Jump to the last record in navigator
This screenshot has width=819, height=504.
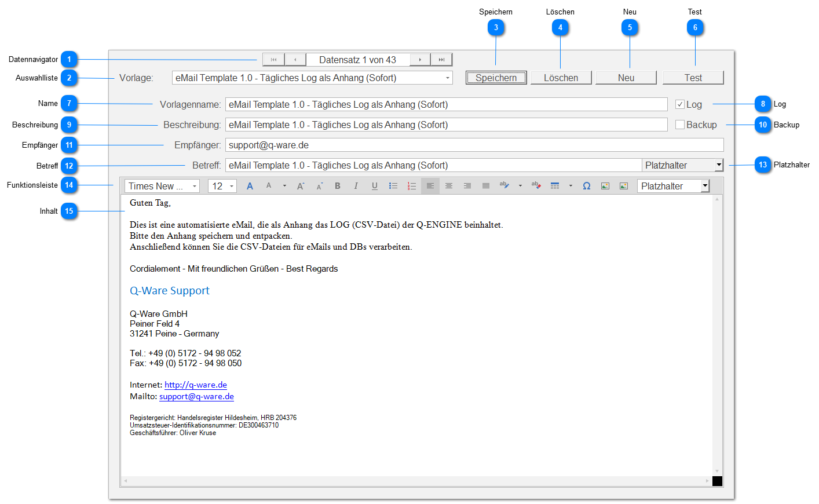tap(441, 60)
